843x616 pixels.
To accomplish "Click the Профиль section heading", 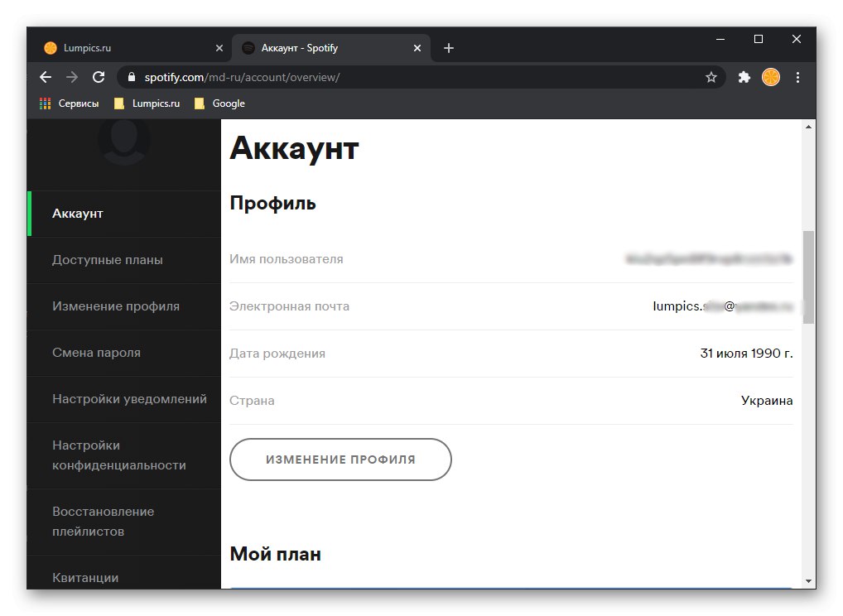I will click(272, 204).
